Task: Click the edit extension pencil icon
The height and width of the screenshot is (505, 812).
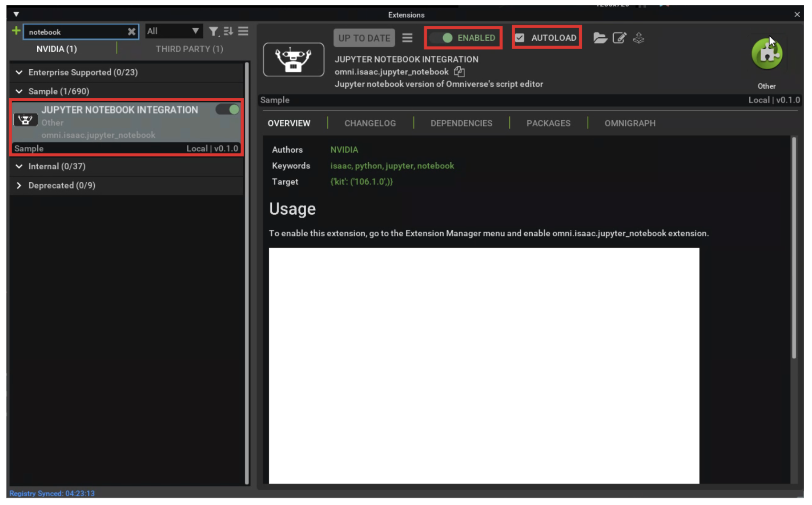Action: coord(619,38)
